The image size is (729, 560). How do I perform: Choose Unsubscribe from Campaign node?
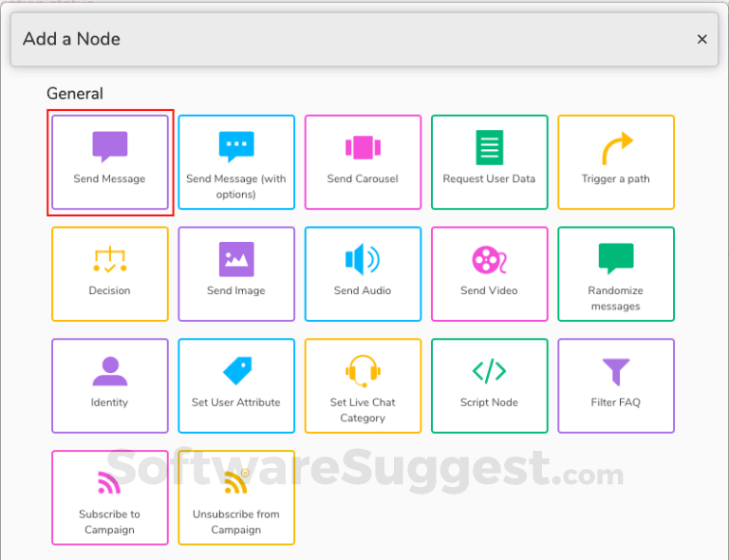pyautogui.click(x=236, y=497)
